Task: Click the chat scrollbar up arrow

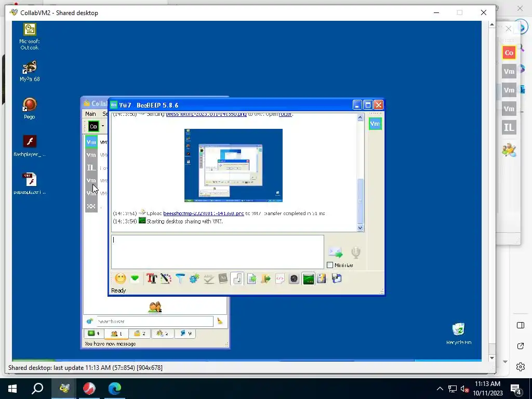Action: [361, 117]
